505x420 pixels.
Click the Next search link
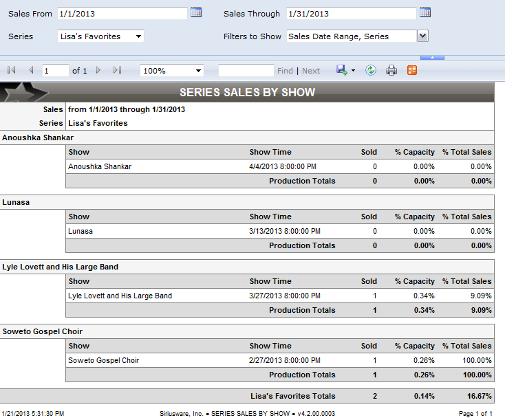point(311,71)
